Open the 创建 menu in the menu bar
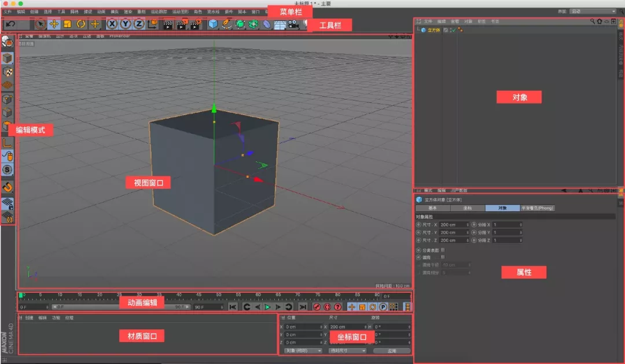The height and width of the screenshot is (364, 625). pyautogui.click(x=34, y=12)
